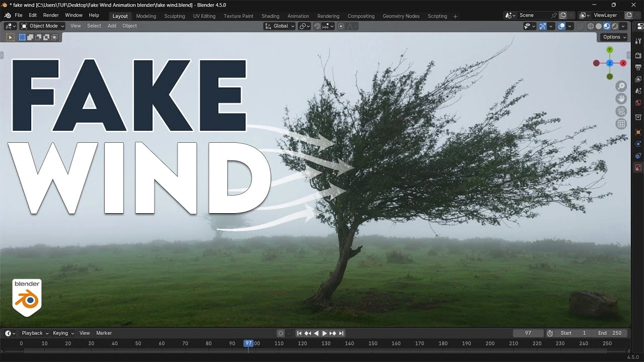Open the viewport Add menu
644x362 pixels.
tap(112, 26)
